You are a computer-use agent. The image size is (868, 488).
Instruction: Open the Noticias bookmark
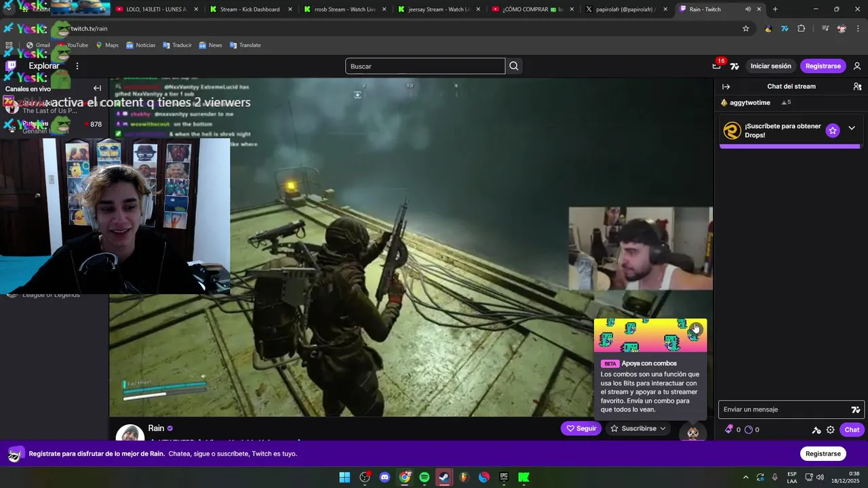click(140, 45)
